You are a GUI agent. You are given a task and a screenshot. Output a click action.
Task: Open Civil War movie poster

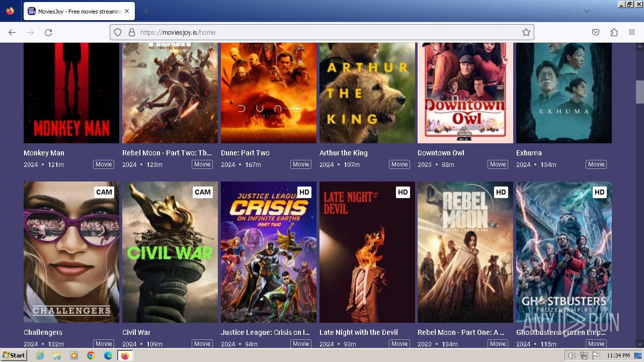170,252
